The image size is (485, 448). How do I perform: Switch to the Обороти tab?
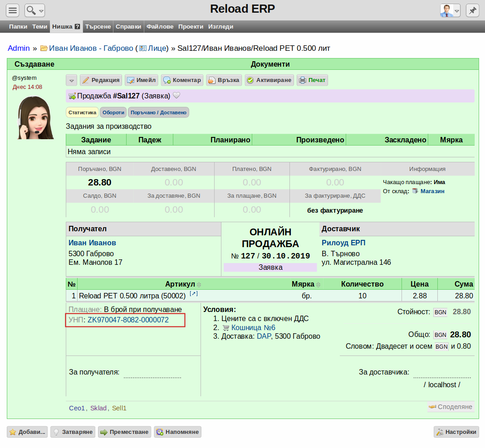[113, 112]
